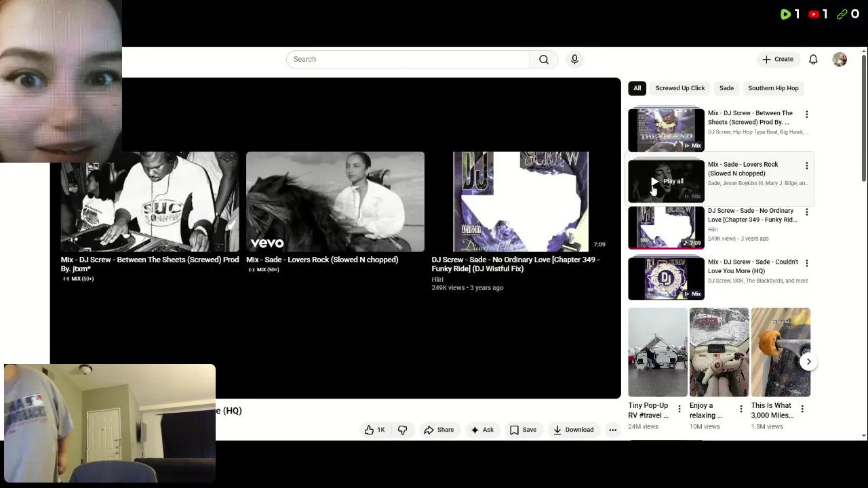Click the Ask button

(482, 430)
